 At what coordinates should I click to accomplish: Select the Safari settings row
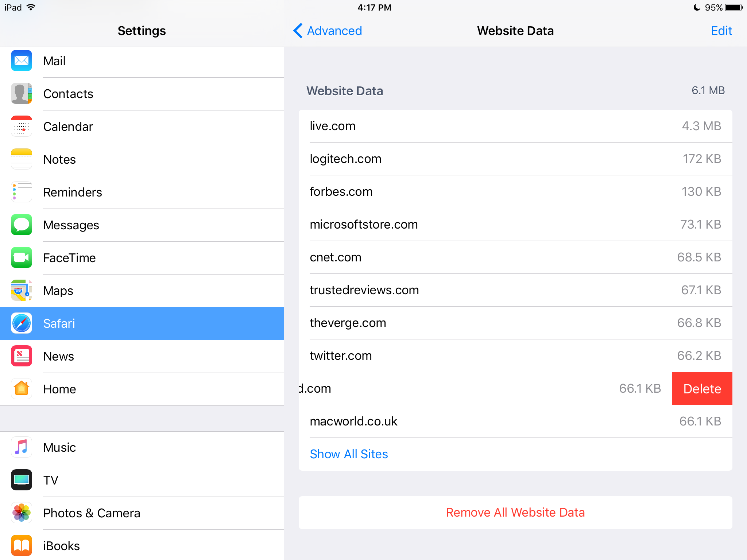[142, 323]
